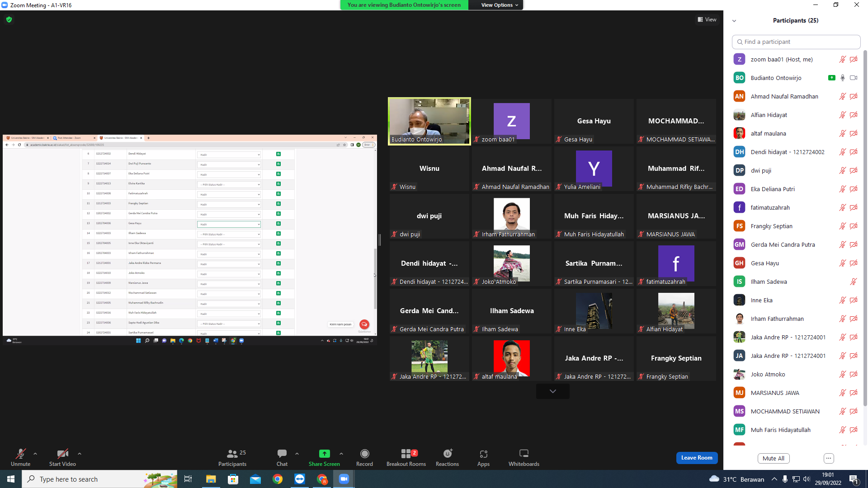
Task: Click the GM avatar of Gerda Mei Candra Putra
Action: (x=740, y=244)
